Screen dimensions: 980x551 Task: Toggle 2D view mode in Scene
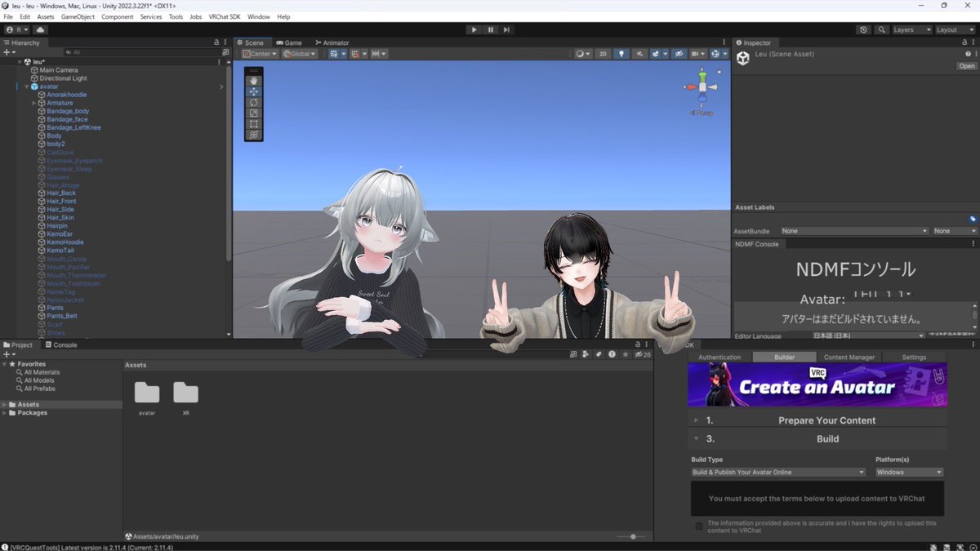coord(603,54)
